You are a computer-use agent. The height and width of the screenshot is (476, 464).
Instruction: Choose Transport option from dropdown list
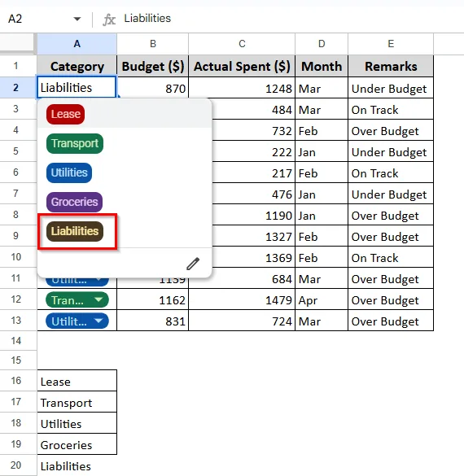(x=75, y=143)
